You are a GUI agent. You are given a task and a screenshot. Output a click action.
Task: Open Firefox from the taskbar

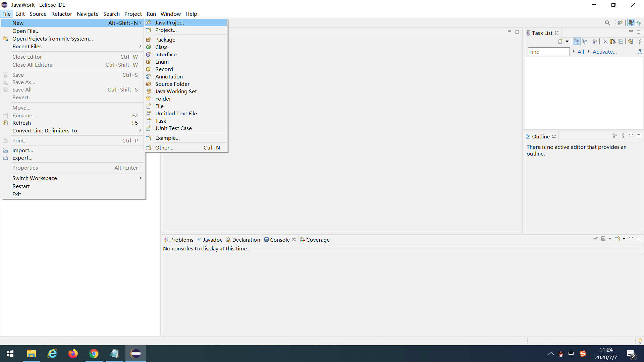[x=73, y=354]
